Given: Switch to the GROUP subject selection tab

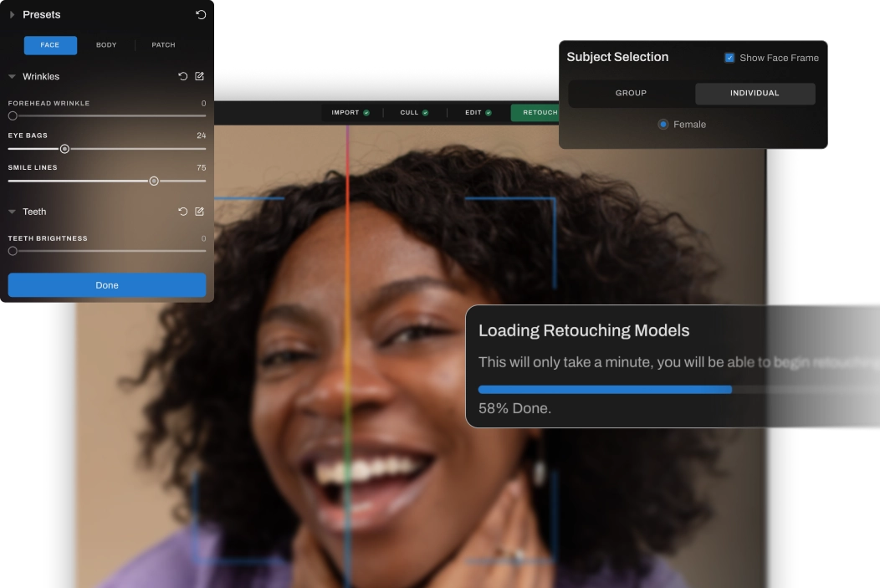Looking at the screenshot, I should pyautogui.click(x=632, y=93).
